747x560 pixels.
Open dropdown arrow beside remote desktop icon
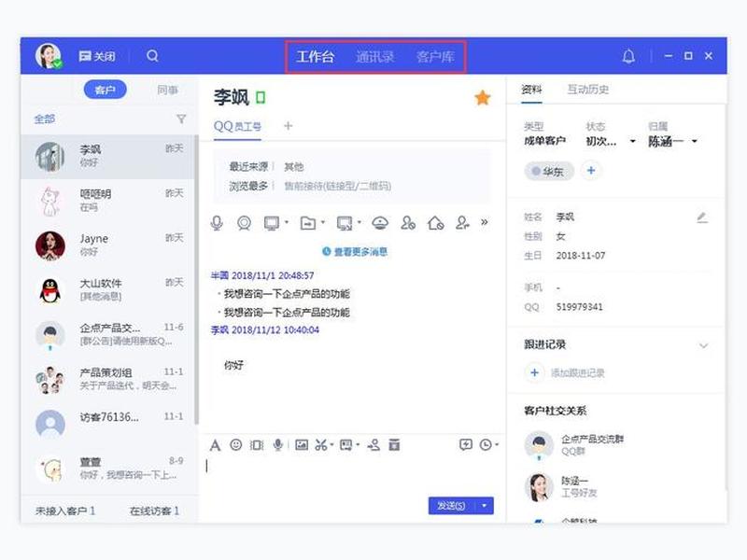click(287, 222)
